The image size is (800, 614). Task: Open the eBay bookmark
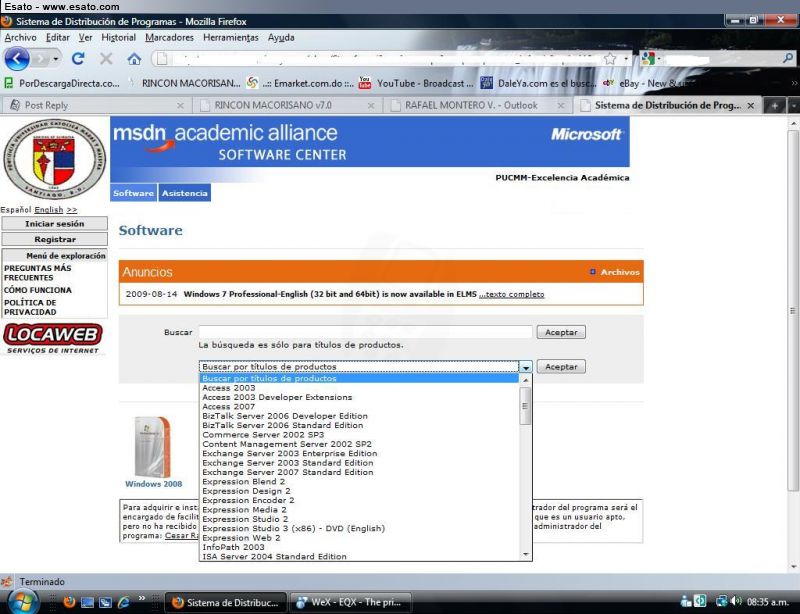point(645,83)
